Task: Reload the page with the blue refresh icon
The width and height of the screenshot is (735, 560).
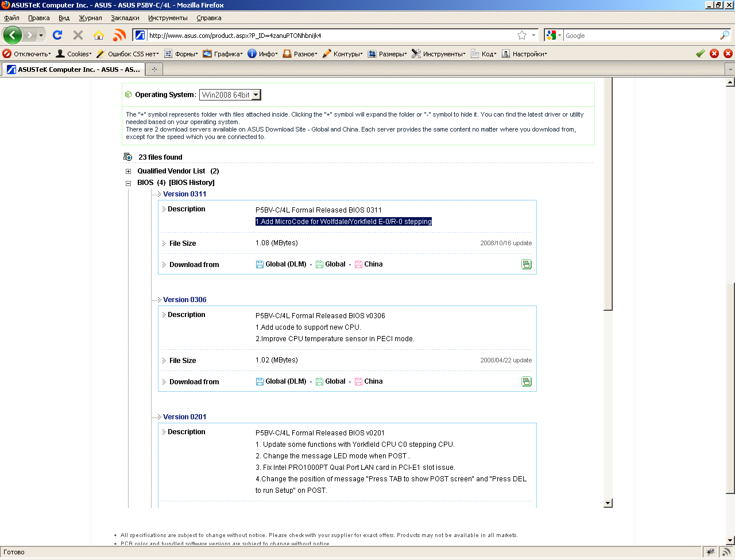Action: [x=57, y=35]
